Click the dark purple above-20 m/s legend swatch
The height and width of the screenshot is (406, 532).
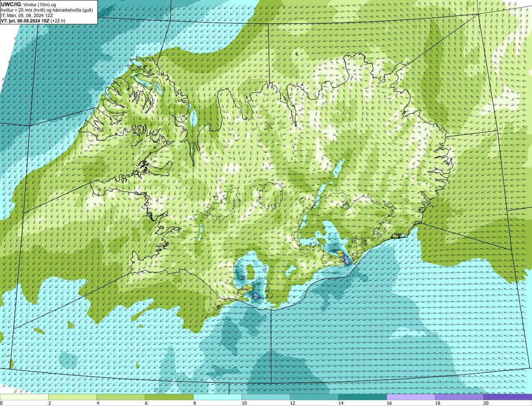tap(507, 397)
